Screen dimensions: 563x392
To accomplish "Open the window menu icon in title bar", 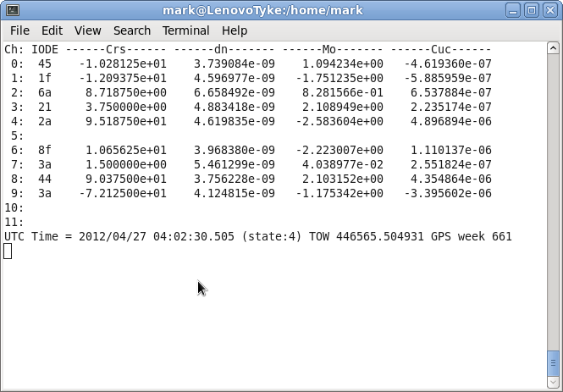I will 12,10.
